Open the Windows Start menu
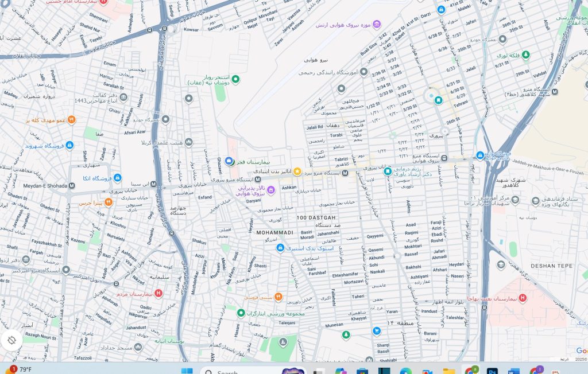 click(187, 372)
